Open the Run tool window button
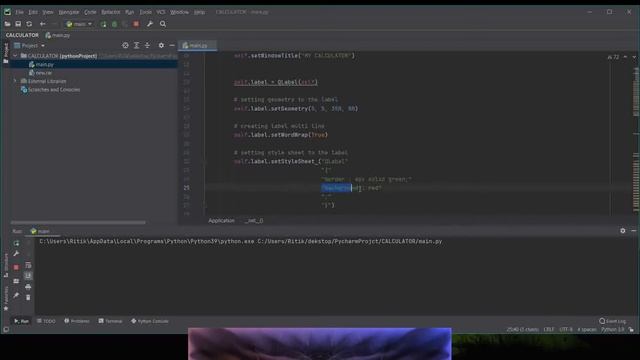640x360 pixels. [21, 321]
